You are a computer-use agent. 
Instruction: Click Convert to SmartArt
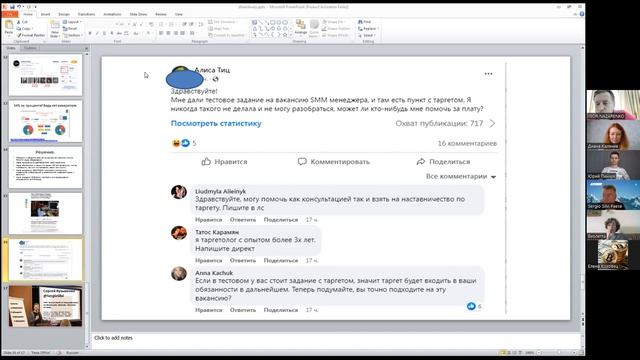(227, 35)
